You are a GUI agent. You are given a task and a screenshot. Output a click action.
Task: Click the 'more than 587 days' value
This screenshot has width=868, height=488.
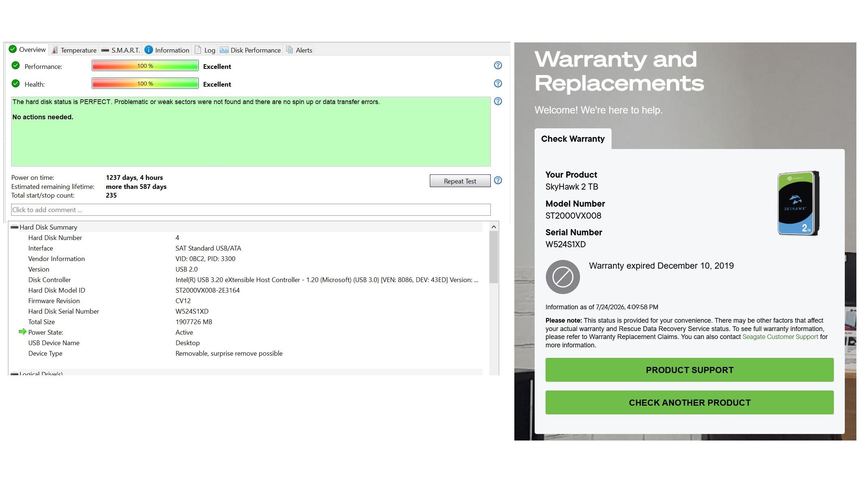click(x=136, y=186)
